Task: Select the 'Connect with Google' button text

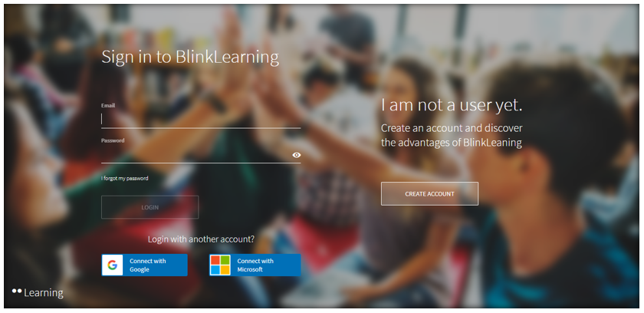Action: pyautogui.click(x=148, y=265)
